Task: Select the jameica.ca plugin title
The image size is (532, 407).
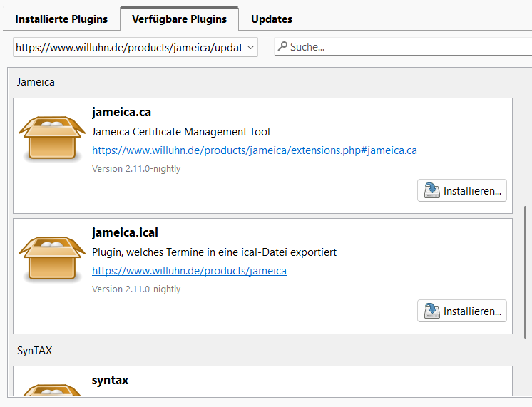Action: click(121, 112)
